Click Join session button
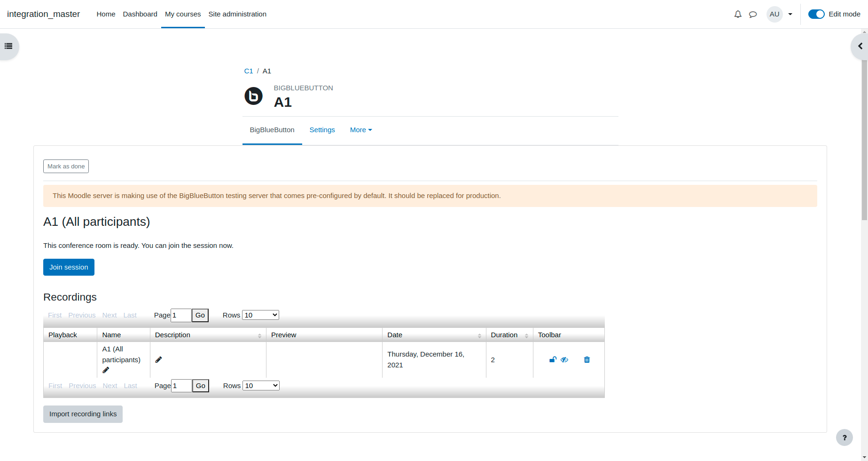 click(69, 267)
